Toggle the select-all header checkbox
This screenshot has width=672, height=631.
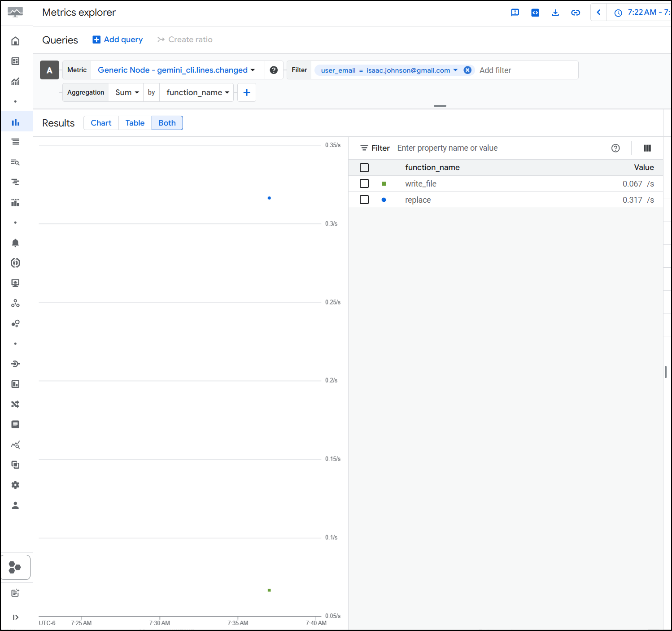[364, 167]
